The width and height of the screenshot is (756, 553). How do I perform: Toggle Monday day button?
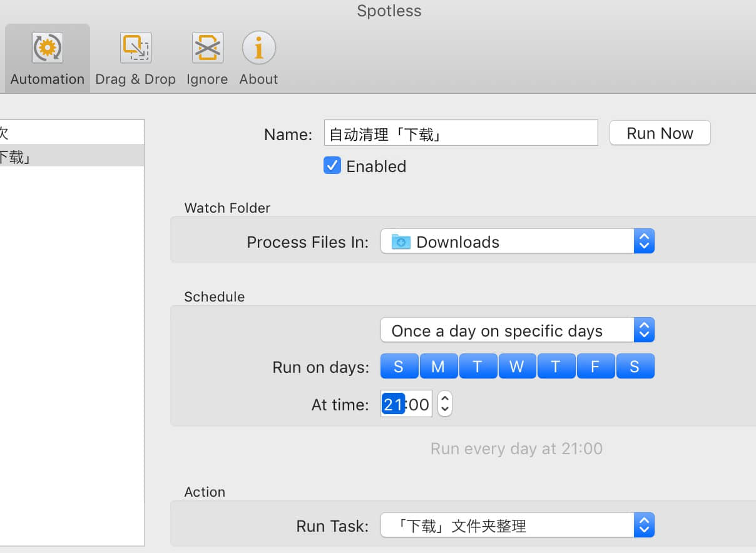tap(438, 367)
